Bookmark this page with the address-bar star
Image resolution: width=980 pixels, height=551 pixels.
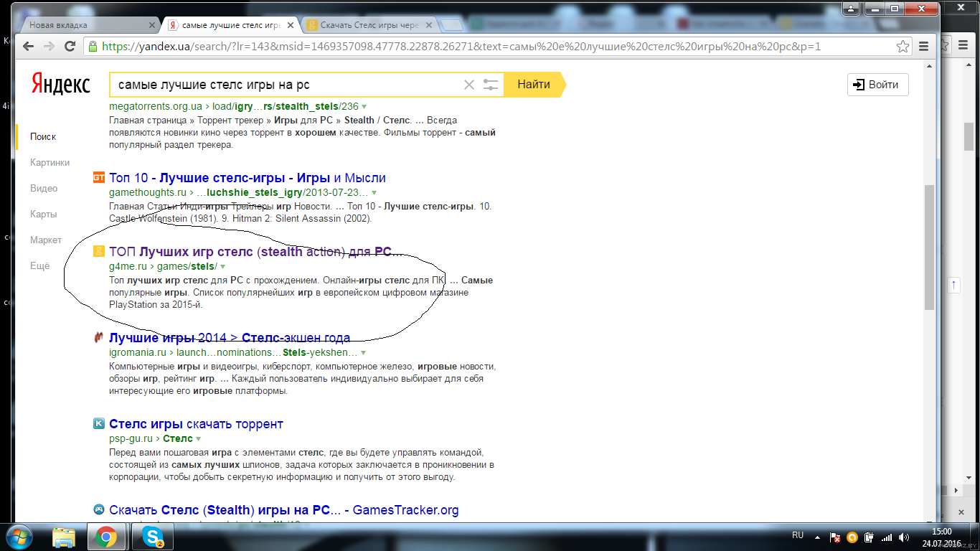tap(903, 47)
